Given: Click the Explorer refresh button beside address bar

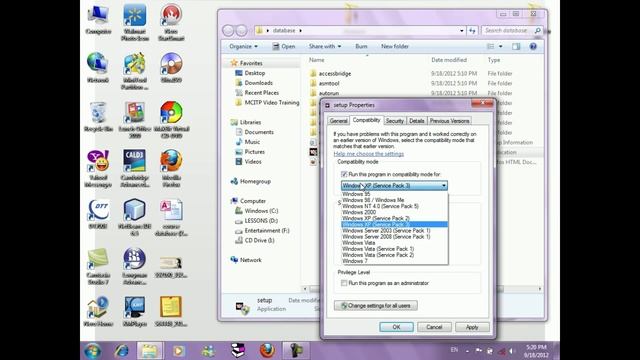Looking at the screenshot, I should [x=472, y=31].
